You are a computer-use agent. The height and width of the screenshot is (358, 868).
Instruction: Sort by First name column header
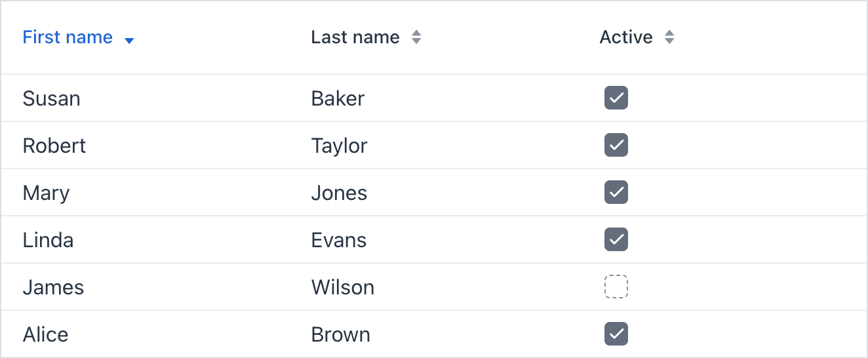pyautogui.click(x=68, y=37)
